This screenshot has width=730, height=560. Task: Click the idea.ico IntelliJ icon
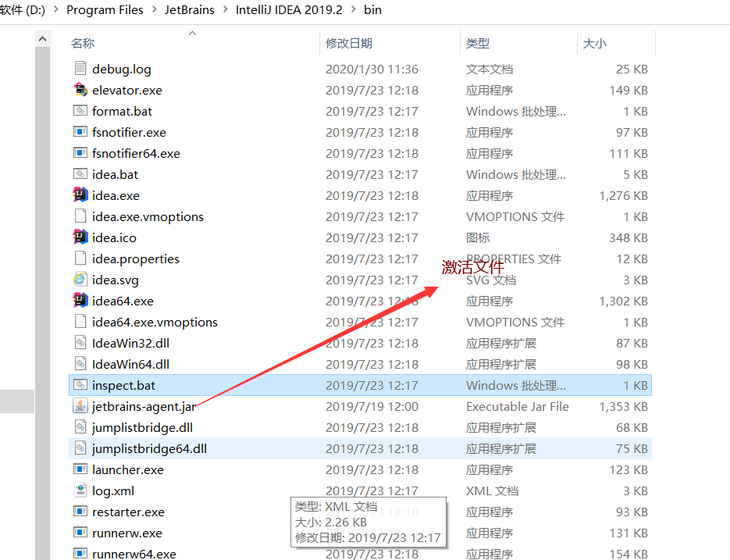coord(80,237)
